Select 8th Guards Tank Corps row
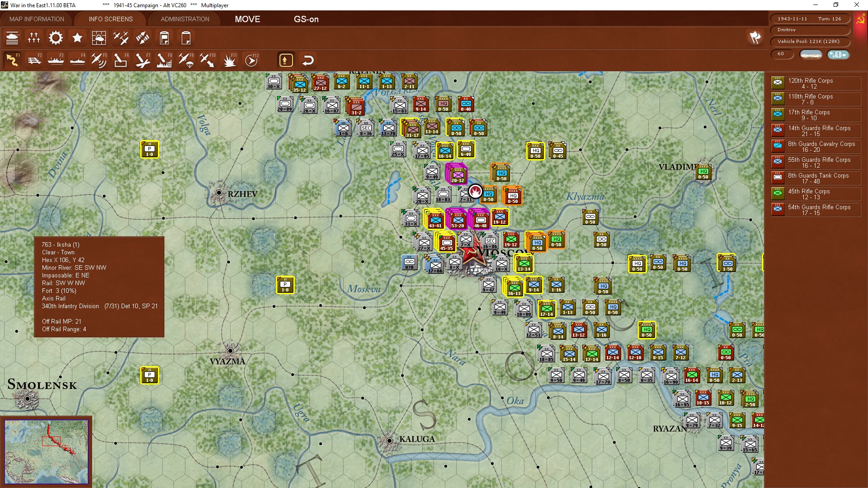This screenshot has width=868, height=488. [816, 178]
